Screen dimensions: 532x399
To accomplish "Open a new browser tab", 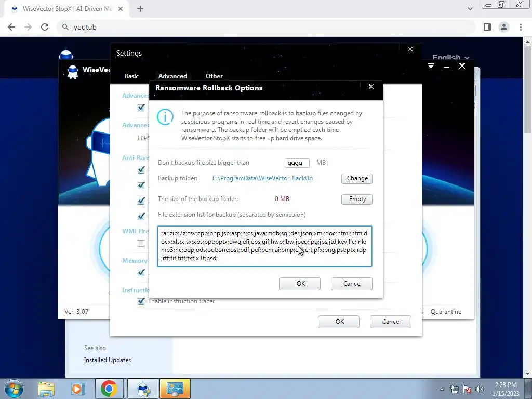I will tap(140, 9).
